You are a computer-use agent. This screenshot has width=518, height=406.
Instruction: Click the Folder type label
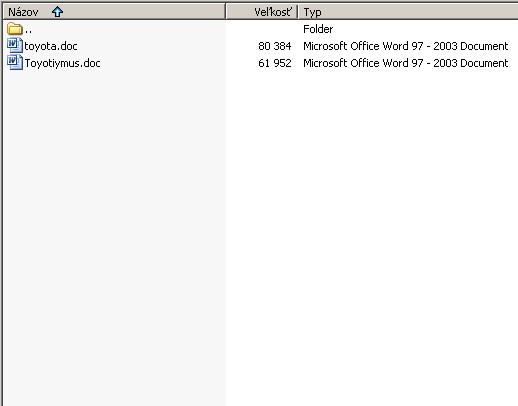point(318,29)
